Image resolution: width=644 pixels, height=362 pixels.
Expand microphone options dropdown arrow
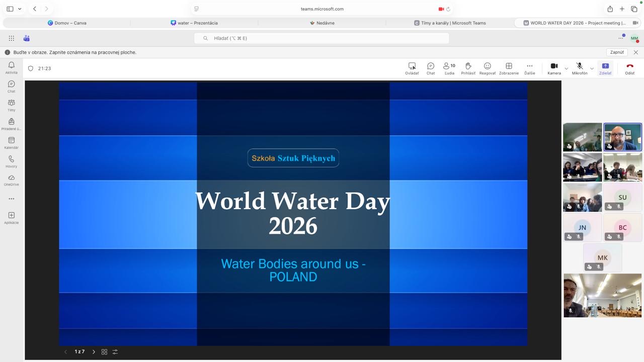(592, 68)
